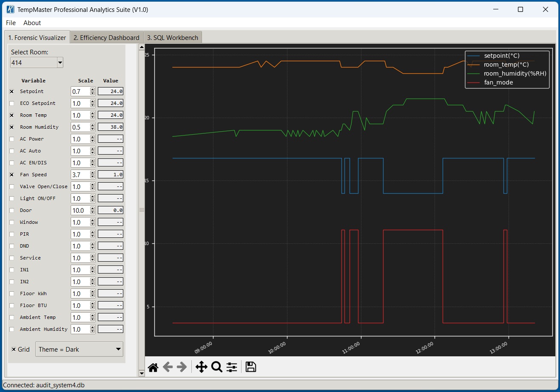Image resolution: width=560 pixels, height=392 pixels.
Task: Decrease the Room Humidity scale stepper
Action: (93, 129)
